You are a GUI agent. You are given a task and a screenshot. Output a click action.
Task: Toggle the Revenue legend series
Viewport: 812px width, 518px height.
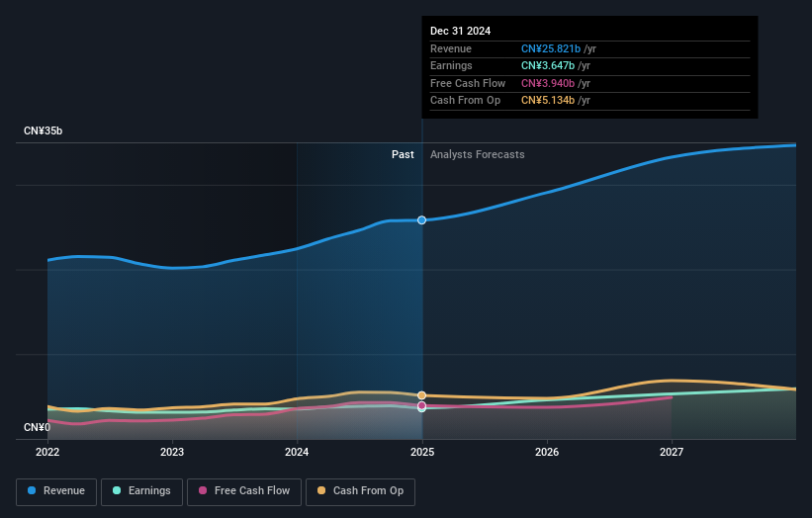point(56,491)
